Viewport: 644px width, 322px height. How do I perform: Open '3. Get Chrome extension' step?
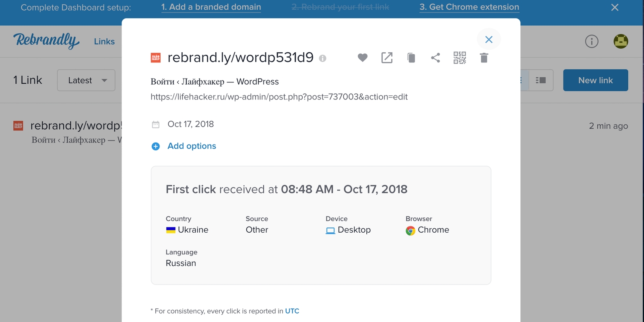pyautogui.click(x=469, y=7)
